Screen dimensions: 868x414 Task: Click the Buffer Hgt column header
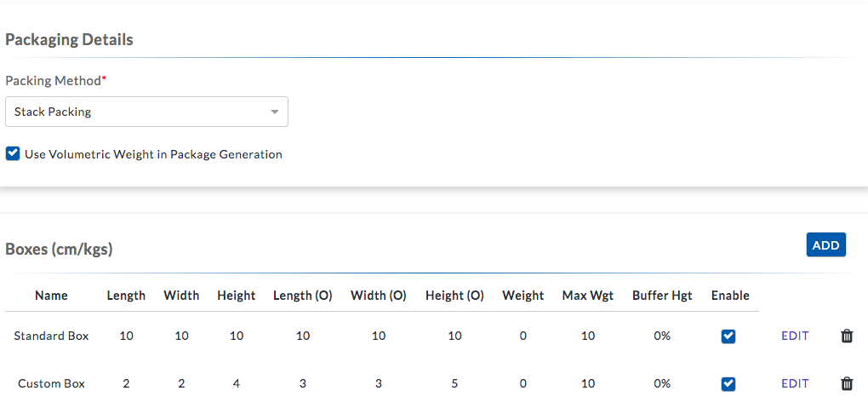(662, 296)
